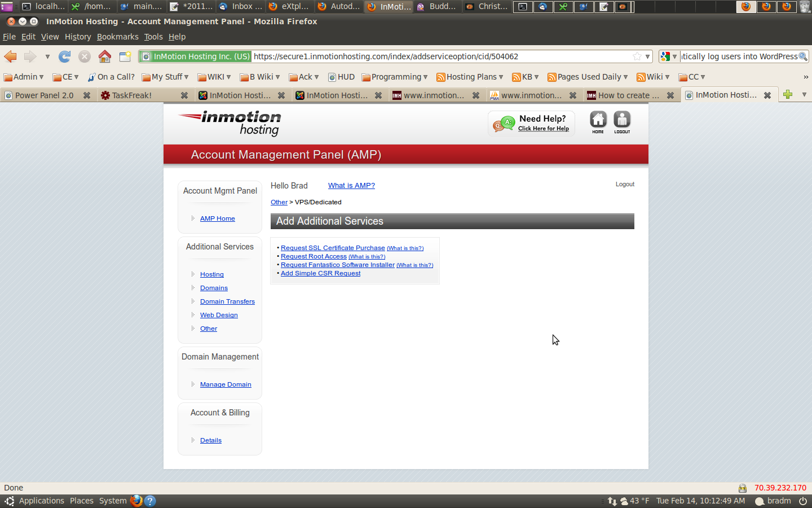Click the small Logout text link

tap(625, 184)
